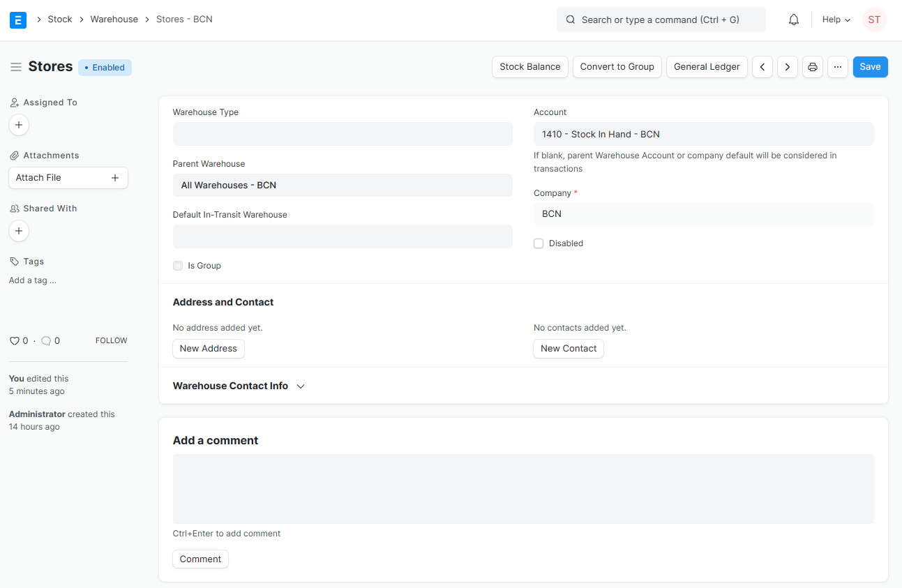902x588 pixels.
Task: Enable the Is Group checkbox
Action: click(178, 265)
